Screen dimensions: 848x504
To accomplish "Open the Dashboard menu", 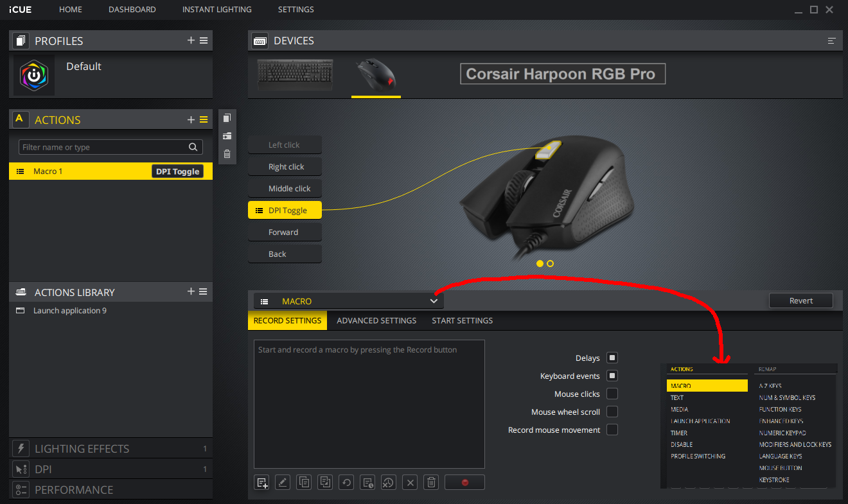I will pyautogui.click(x=132, y=10).
